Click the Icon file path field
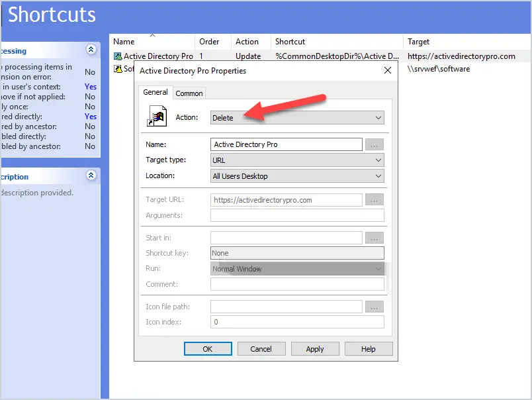The width and height of the screenshot is (532, 400). (x=287, y=307)
